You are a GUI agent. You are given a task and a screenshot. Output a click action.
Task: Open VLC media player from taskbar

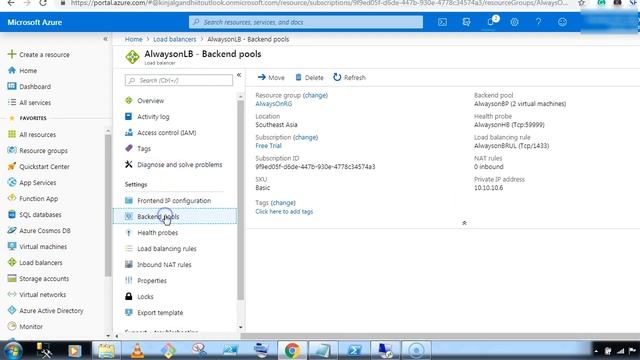[137, 351]
